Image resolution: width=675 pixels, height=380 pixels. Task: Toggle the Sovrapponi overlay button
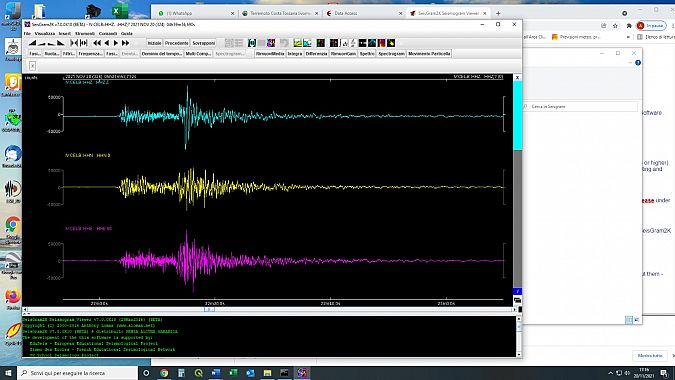pos(204,43)
